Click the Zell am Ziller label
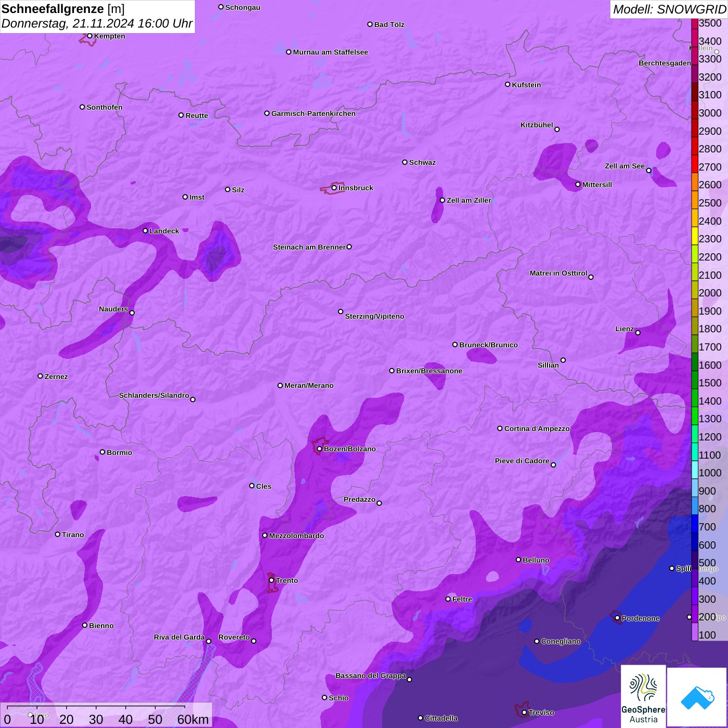The image size is (728, 728). (x=469, y=200)
